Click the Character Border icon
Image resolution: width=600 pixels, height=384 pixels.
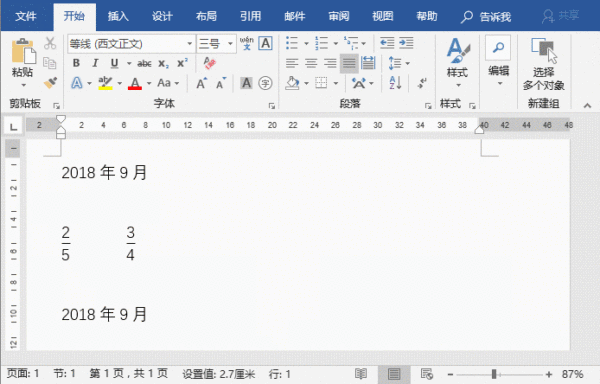(265, 43)
